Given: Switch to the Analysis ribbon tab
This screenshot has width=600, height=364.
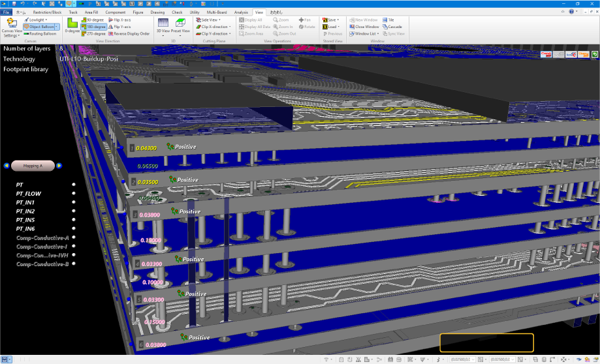Looking at the screenshot, I should (241, 12).
